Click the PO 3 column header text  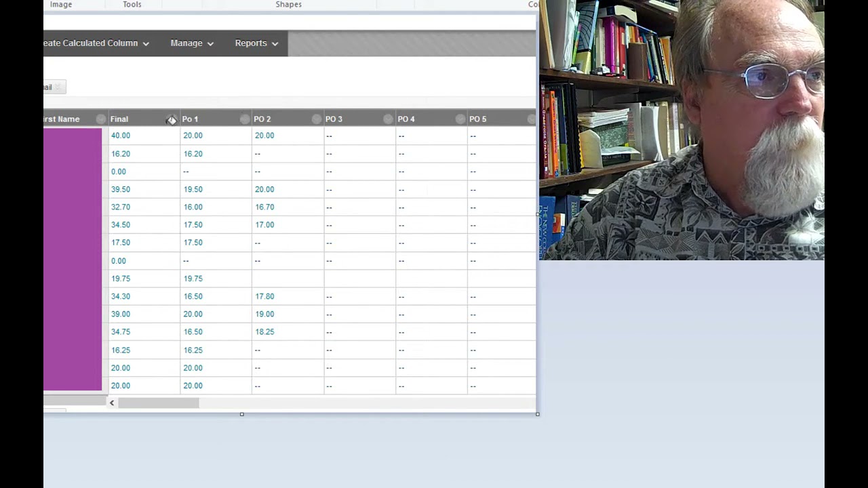pyautogui.click(x=334, y=119)
